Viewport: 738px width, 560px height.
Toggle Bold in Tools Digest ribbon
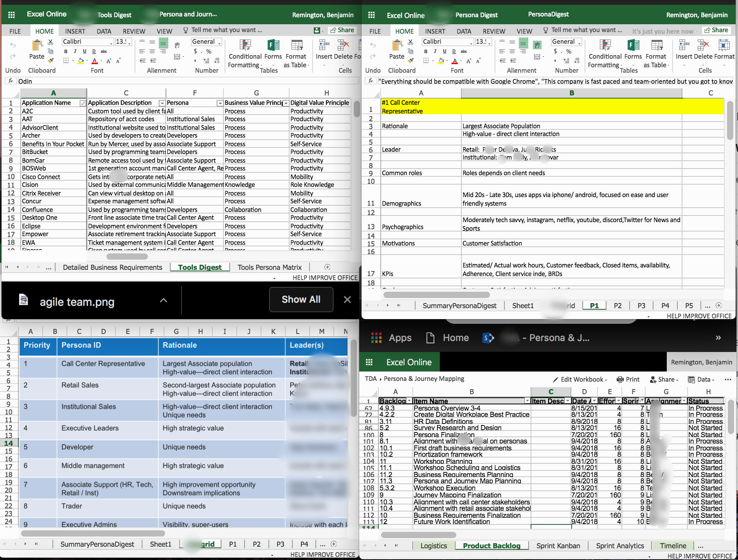[66, 51]
